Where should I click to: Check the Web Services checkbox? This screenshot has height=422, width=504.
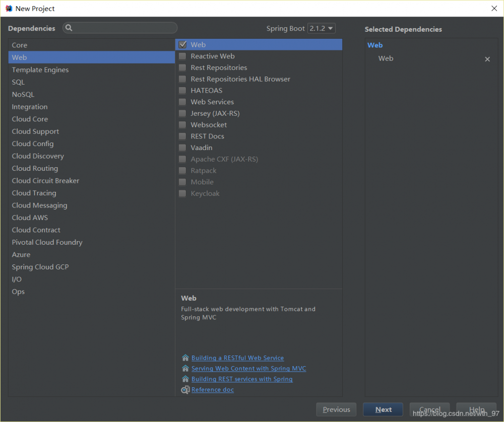(182, 102)
